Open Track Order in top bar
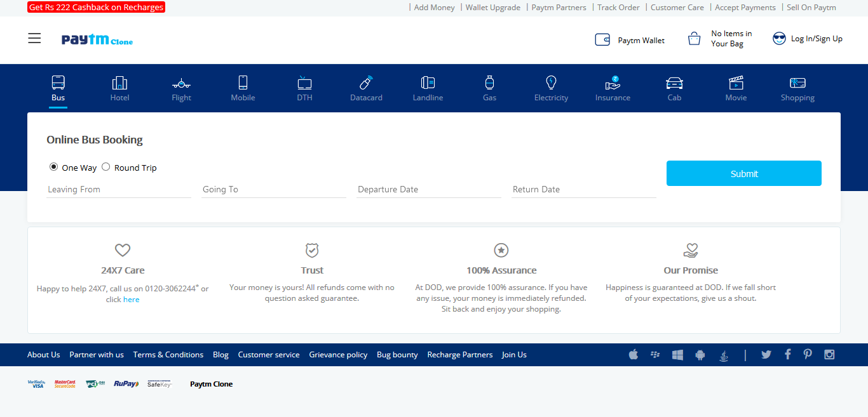 (x=619, y=8)
